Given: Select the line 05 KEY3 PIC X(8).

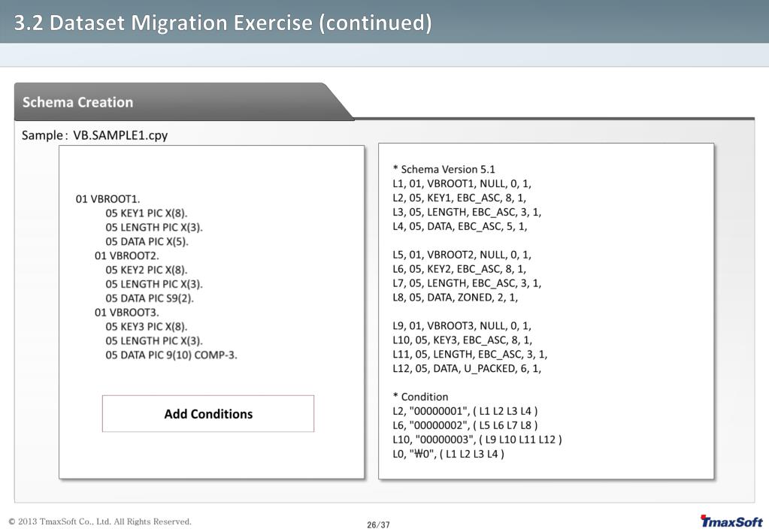Looking at the screenshot, I should point(146,327).
